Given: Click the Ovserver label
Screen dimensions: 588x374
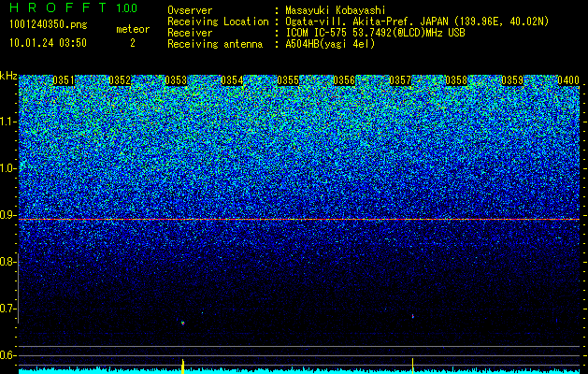Looking at the screenshot, I should click(x=190, y=10).
